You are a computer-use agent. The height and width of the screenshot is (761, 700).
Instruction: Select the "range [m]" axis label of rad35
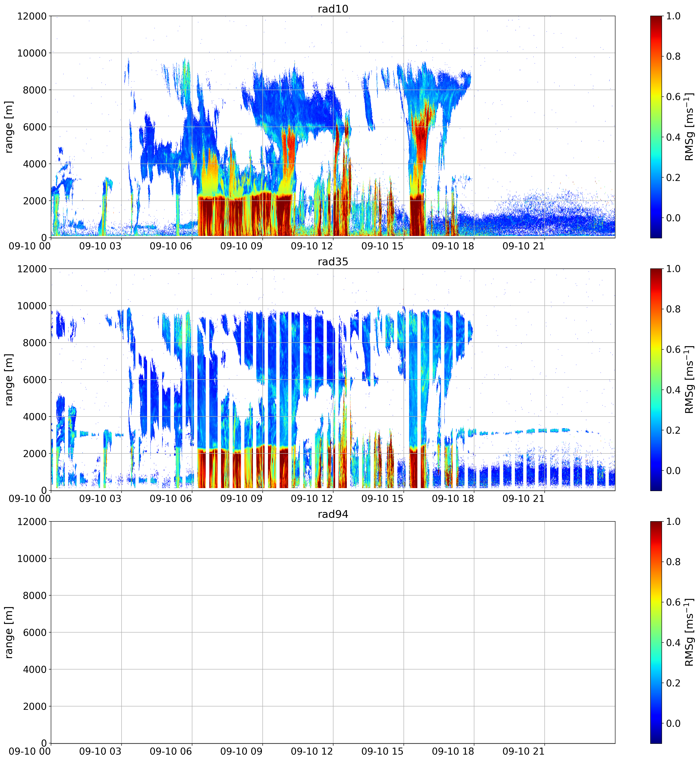[x=9, y=379]
